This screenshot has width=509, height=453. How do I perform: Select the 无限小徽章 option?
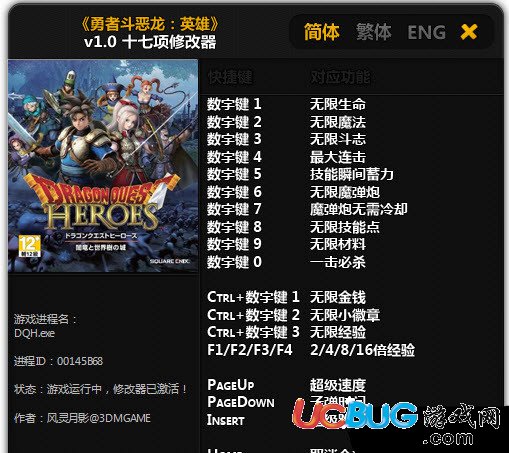345,315
